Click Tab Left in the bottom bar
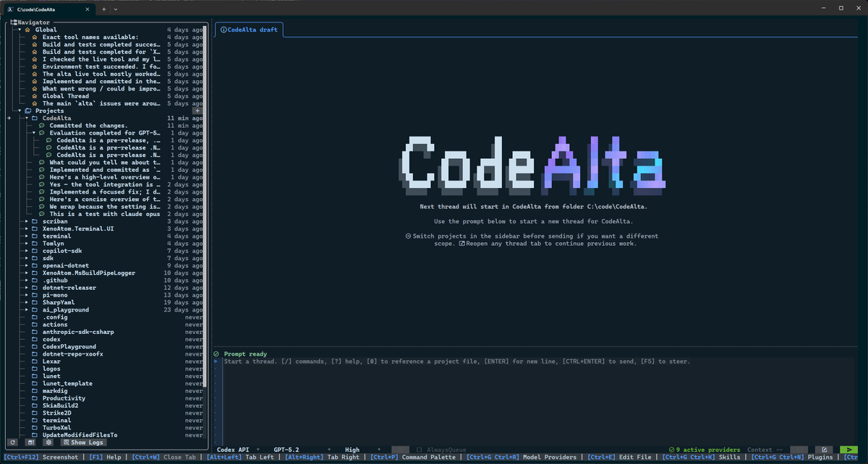 (240, 457)
